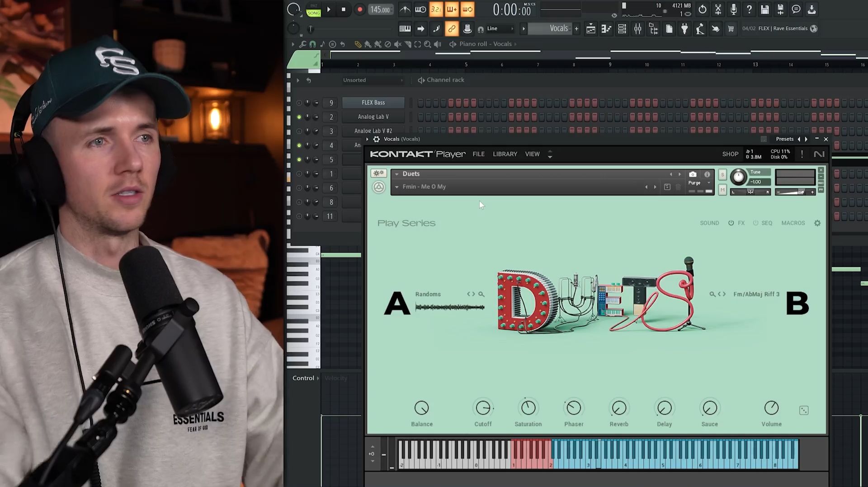Add a new pattern with plus button
The image size is (868, 487).
[x=576, y=28]
